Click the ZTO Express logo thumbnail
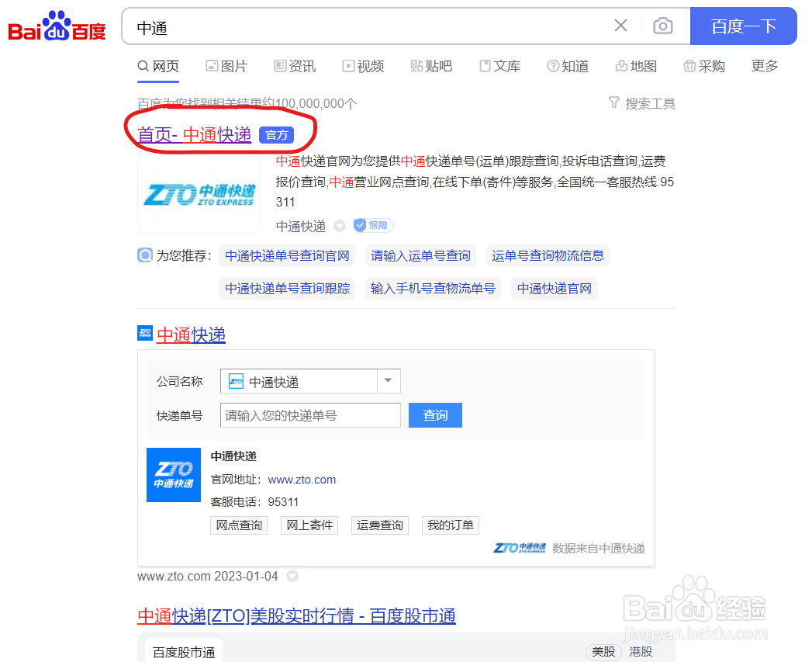Screen dimensions: 812x662 tap(199, 194)
